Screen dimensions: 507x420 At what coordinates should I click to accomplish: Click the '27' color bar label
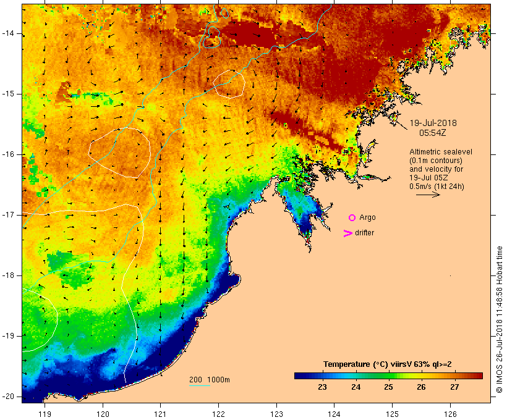tap(454, 387)
